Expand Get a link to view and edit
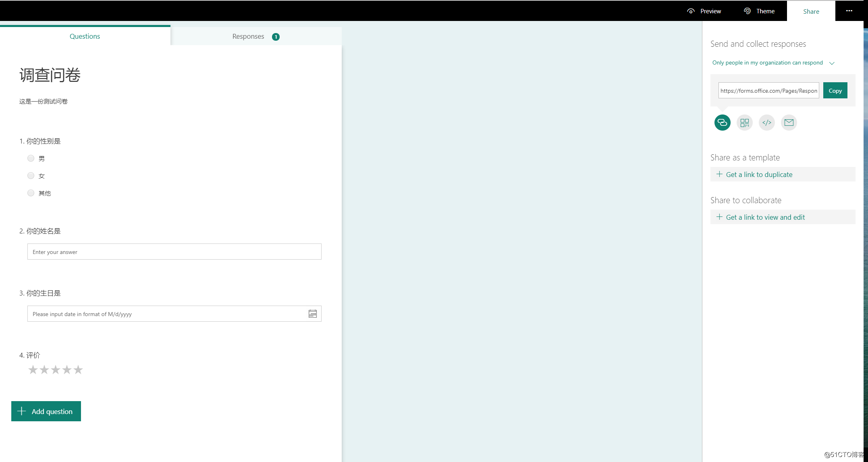The height and width of the screenshot is (462, 868). coord(765,217)
